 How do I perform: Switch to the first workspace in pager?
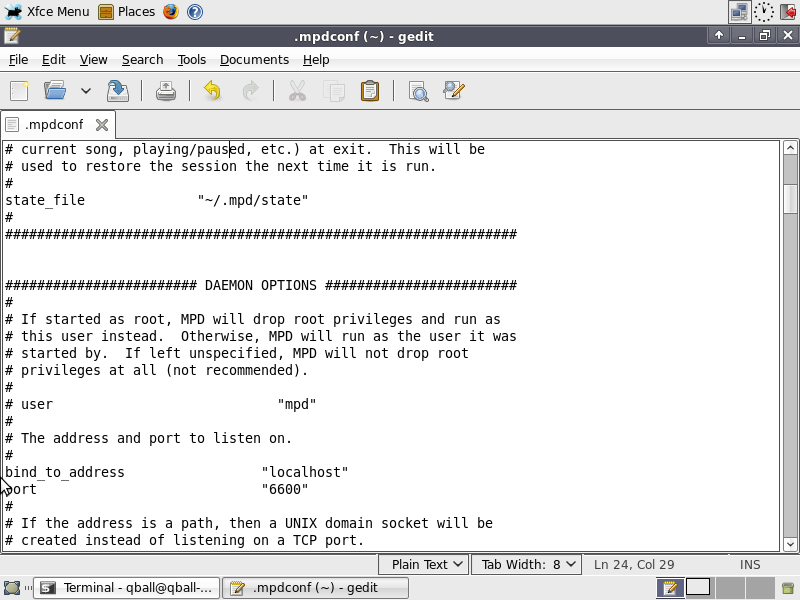[x=670, y=588]
